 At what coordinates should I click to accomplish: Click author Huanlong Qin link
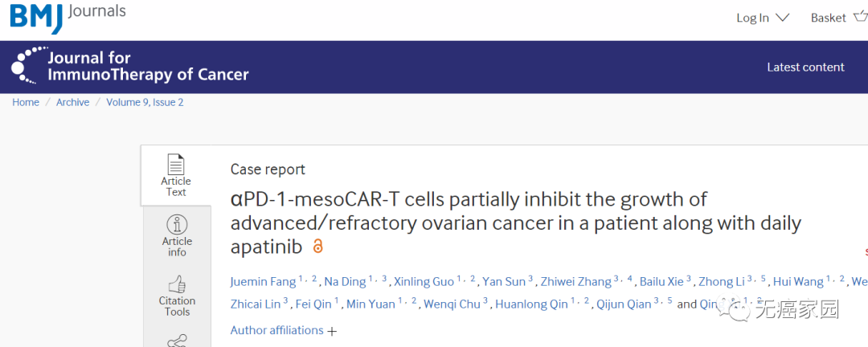[532, 304]
